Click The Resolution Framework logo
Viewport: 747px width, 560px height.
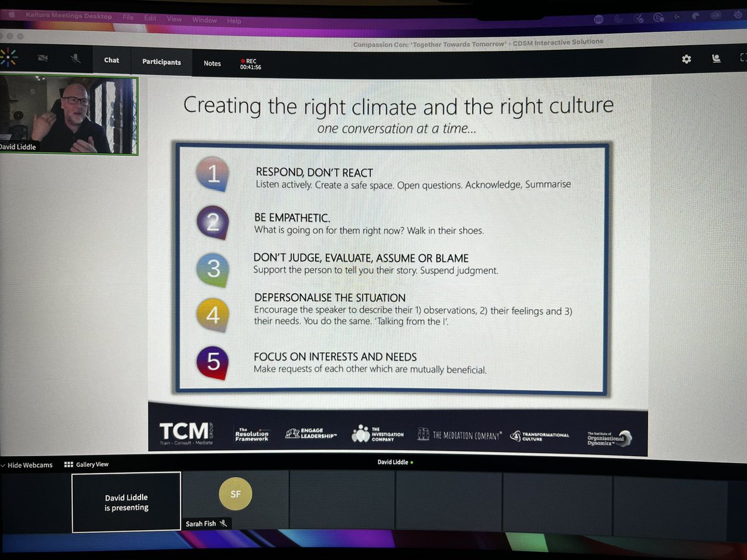(x=251, y=434)
